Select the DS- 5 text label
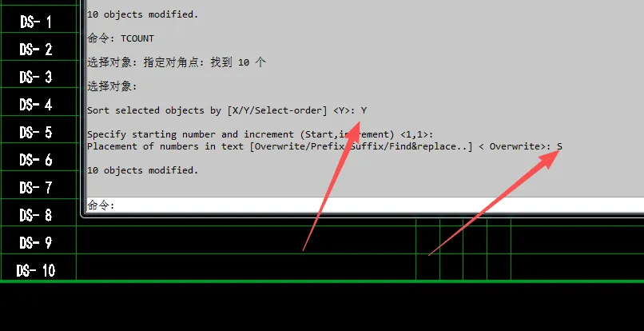644x331 pixels. pyautogui.click(x=36, y=133)
